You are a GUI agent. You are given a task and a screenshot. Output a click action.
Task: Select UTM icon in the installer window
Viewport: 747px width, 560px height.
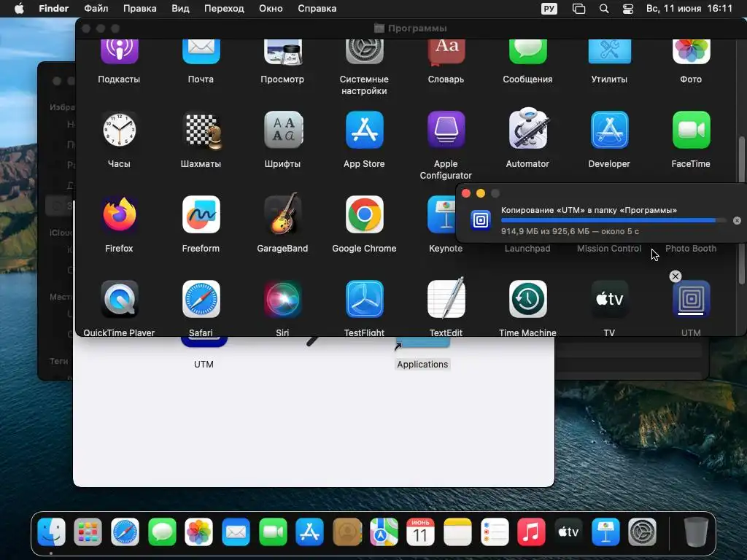click(204, 342)
